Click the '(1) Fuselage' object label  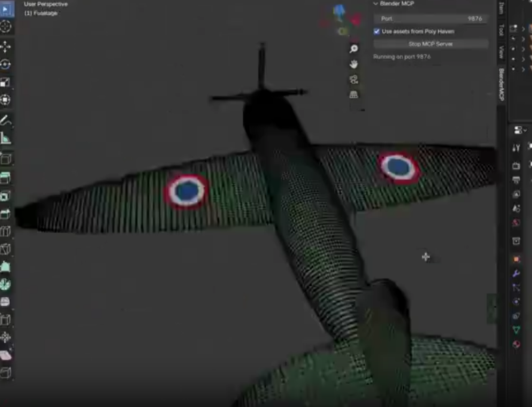pos(41,13)
